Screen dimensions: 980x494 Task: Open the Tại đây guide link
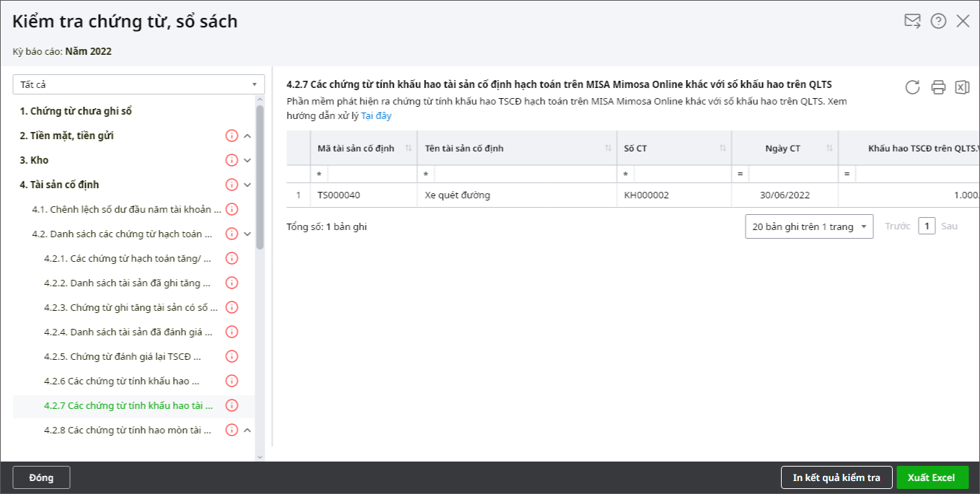point(376,115)
